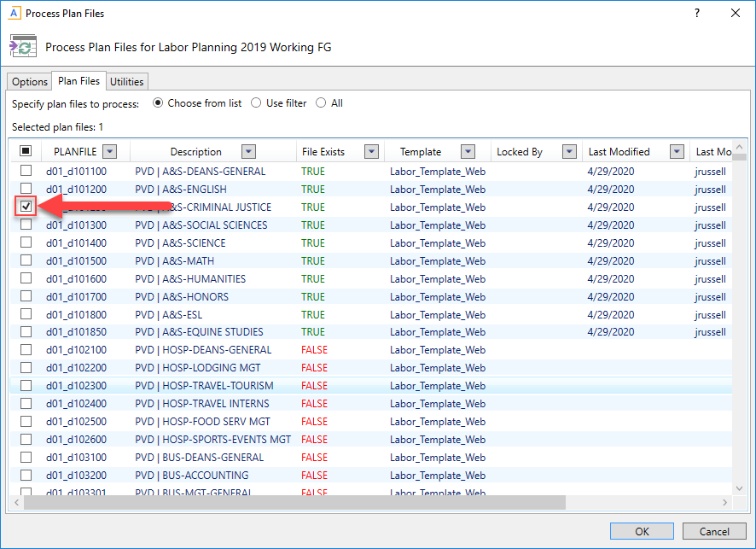The height and width of the screenshot is (549, 756).
Task: Click the OK button
Action: point(642,531)
